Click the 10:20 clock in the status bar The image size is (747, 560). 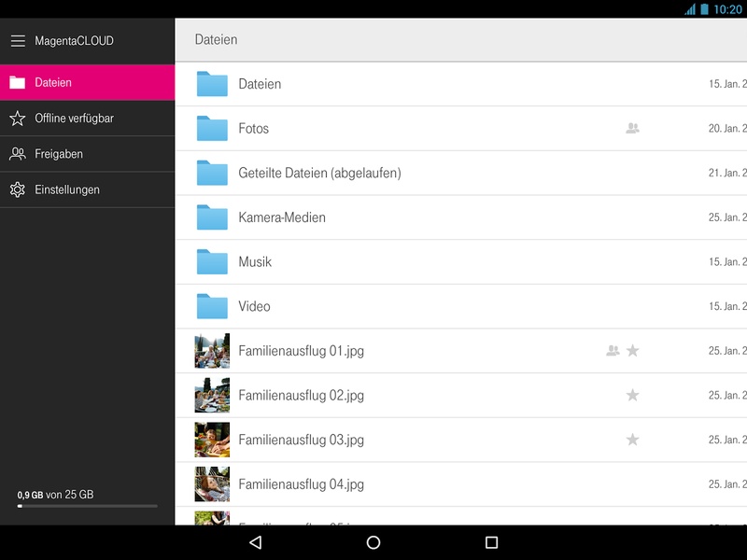[728, 9]
